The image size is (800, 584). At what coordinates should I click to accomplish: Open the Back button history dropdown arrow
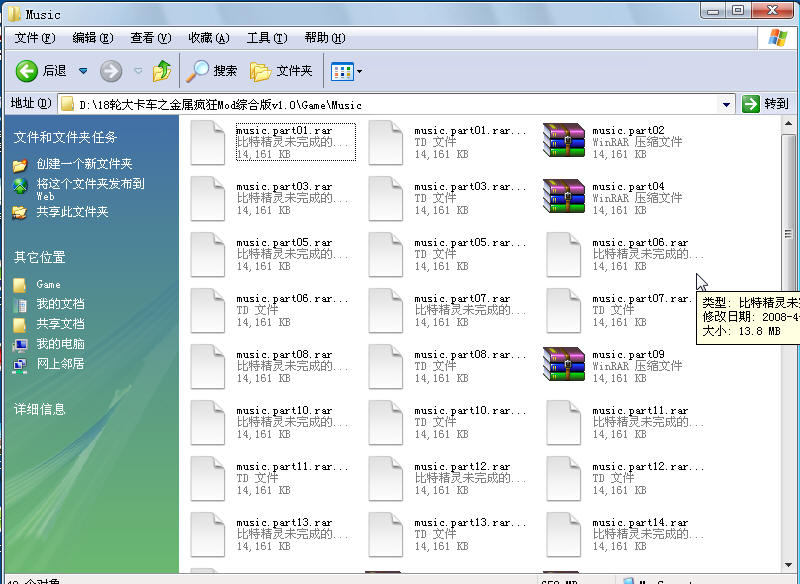(x=83, y=71)
